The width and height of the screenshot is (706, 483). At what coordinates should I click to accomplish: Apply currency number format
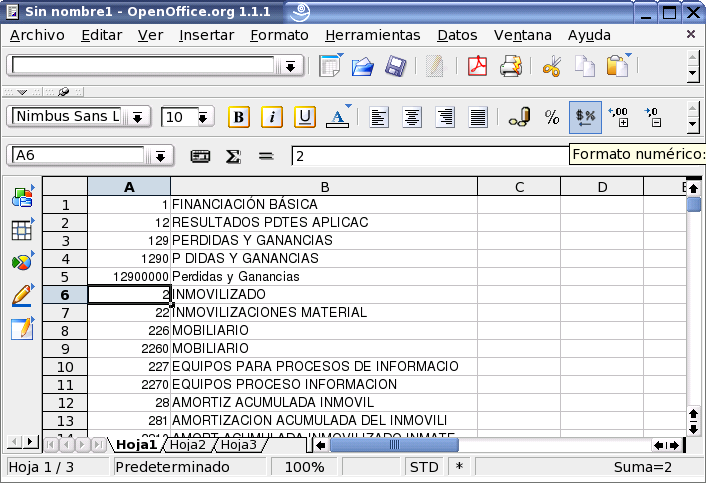(519, 117)
